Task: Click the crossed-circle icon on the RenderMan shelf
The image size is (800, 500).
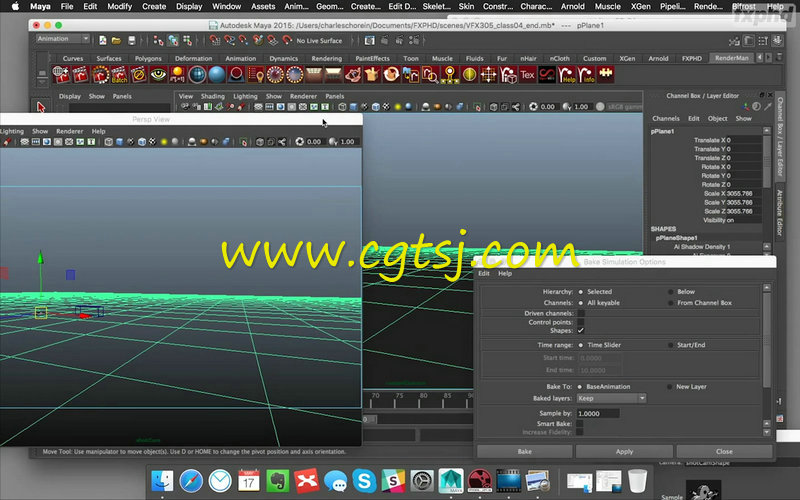Action: coord(138,74)
